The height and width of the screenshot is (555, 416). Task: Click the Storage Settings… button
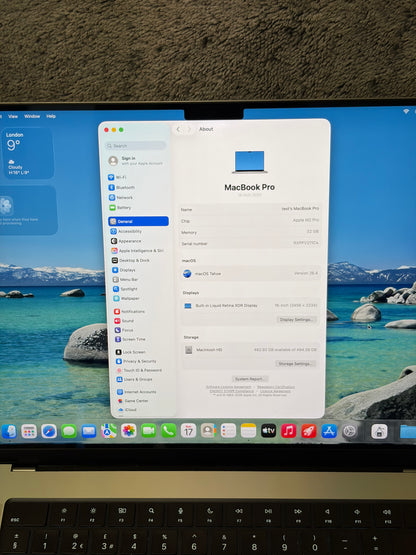click(295, 364)
